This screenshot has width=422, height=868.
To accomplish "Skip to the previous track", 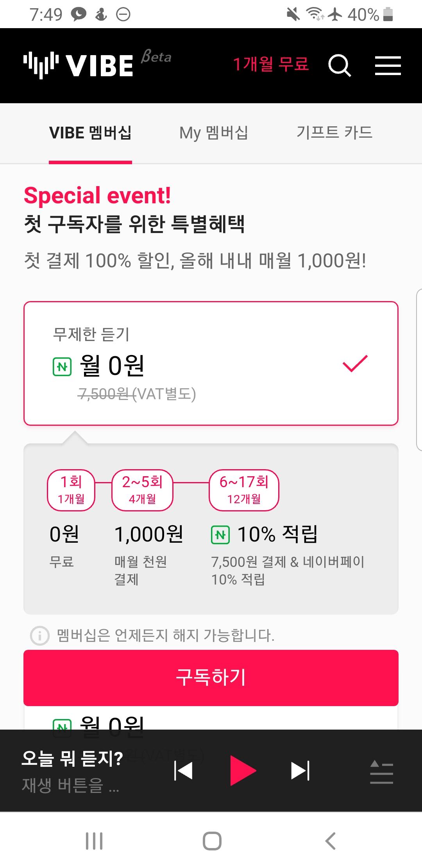I will click(183, 771).
